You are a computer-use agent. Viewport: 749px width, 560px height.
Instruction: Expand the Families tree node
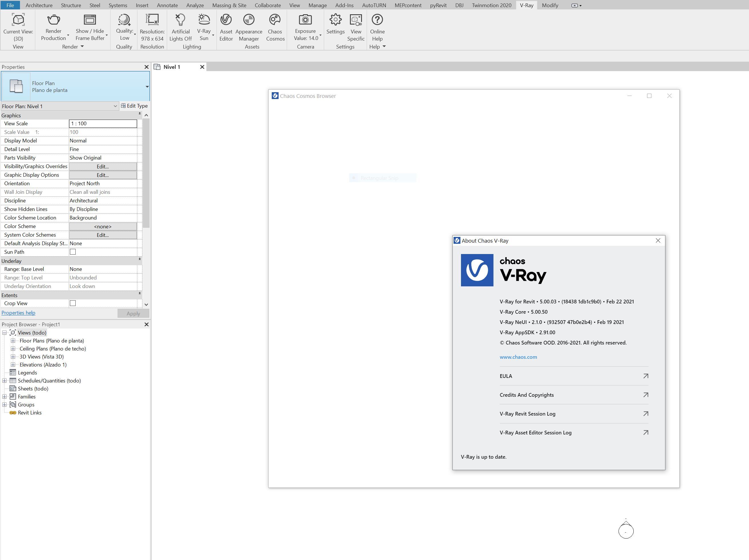4,396
